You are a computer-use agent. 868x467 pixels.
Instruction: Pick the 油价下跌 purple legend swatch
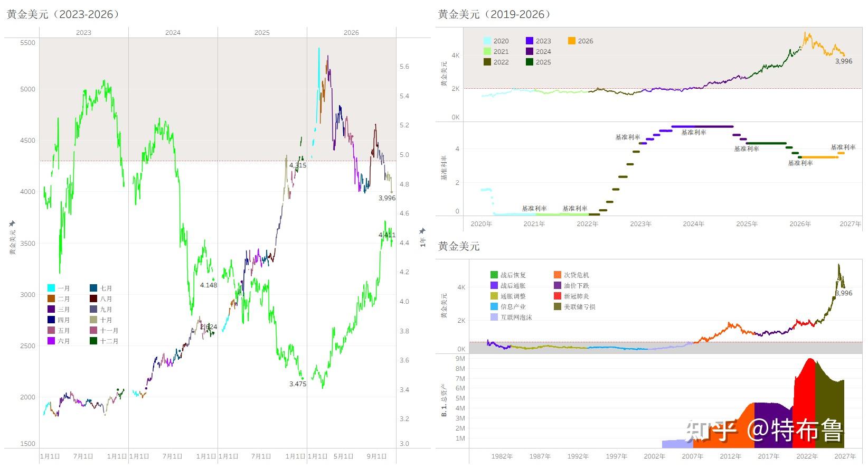point(558,286)
